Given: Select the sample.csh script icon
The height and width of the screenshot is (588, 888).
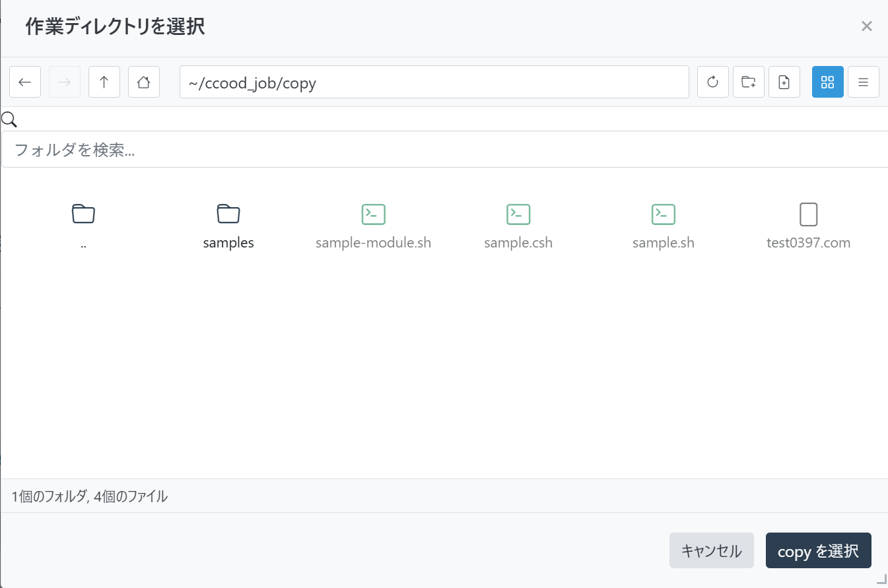Looking at the screenshot, I should (518, 214).
